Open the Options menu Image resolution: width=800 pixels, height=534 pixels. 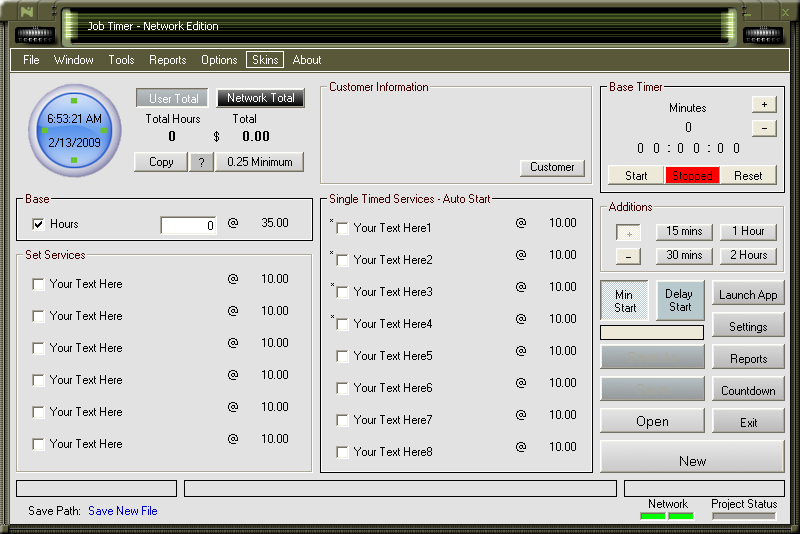tap(219, 60)
